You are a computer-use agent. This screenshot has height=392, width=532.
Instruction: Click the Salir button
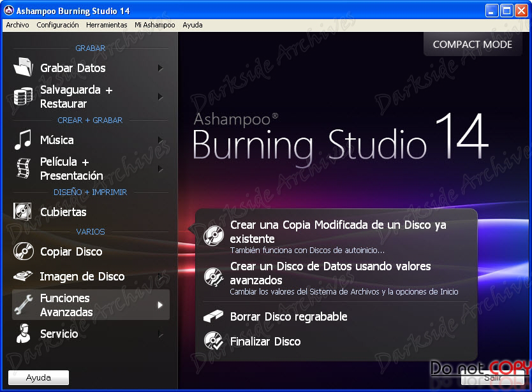492,377
